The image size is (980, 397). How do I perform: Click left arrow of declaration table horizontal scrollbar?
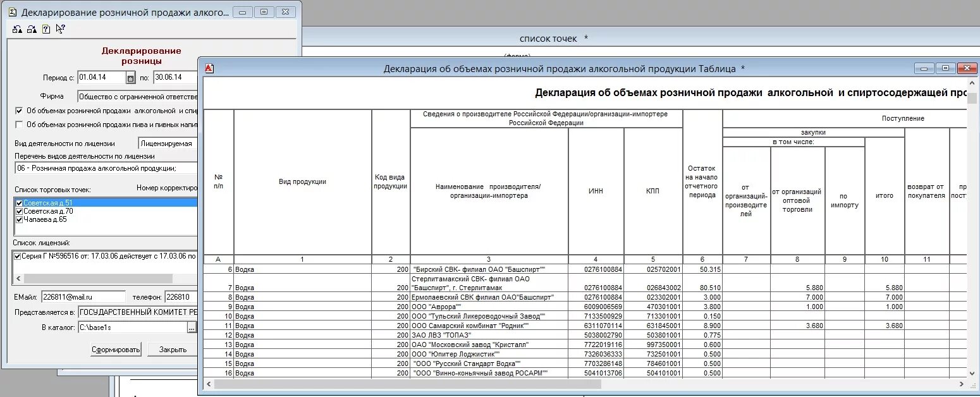(209, 383)
